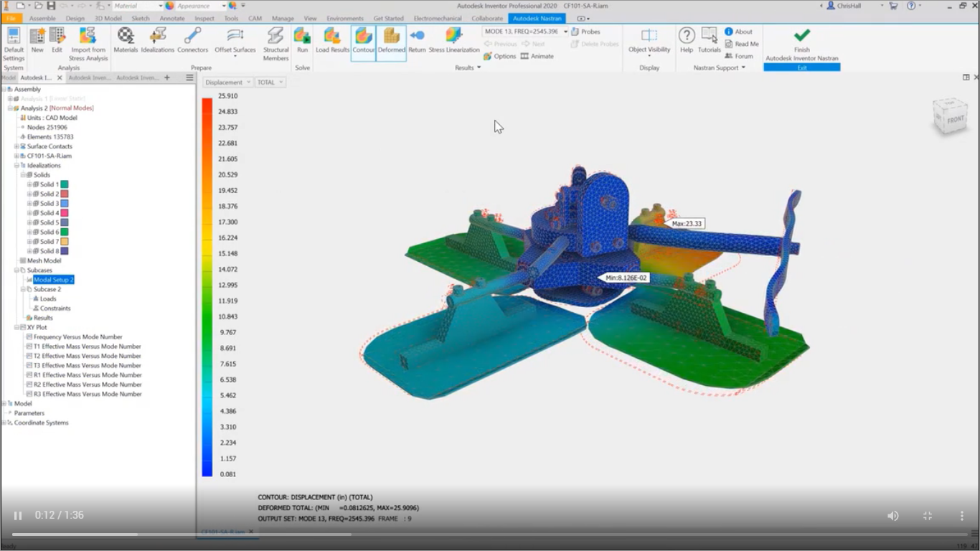Screen dimensions: 980x551
Task: Close the Autodesk Inventor Nastran browser tab
Action: (60, 77)
